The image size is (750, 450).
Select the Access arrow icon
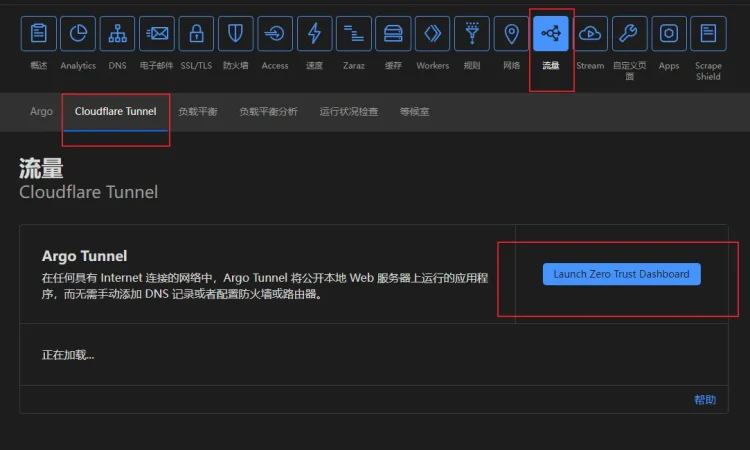[275, 33]
